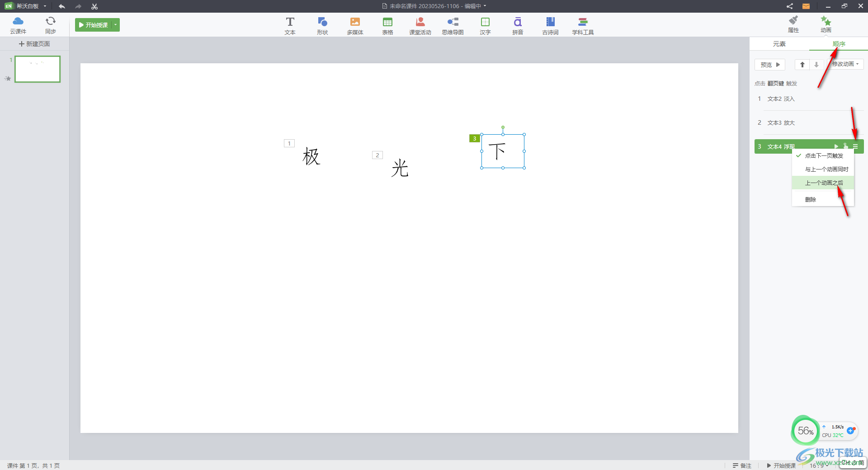The height and width of the screenshot is (470, 868).
Task: Open the orange mail message icon
Action: 806,6
